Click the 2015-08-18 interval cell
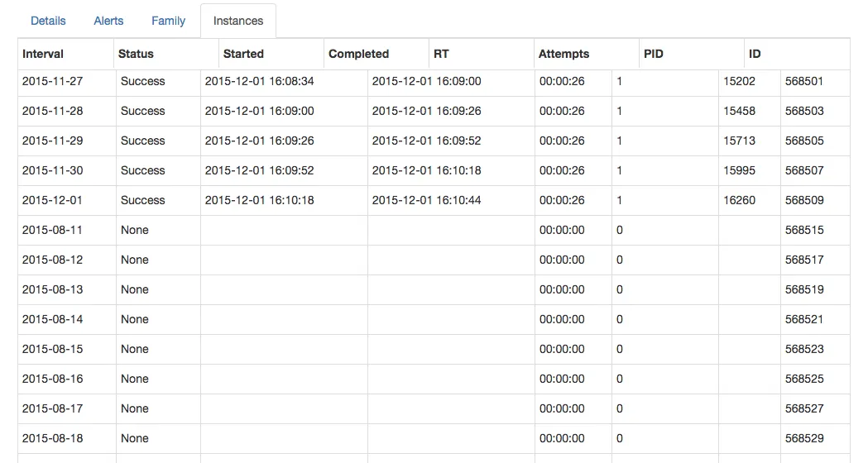 click(x=53, y=438)
